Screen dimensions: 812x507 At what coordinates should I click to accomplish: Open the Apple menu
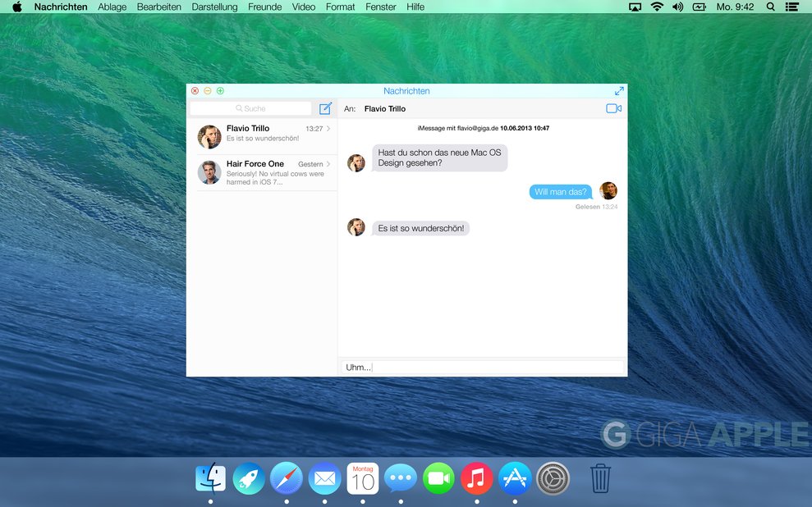click(x=17, y=7)
